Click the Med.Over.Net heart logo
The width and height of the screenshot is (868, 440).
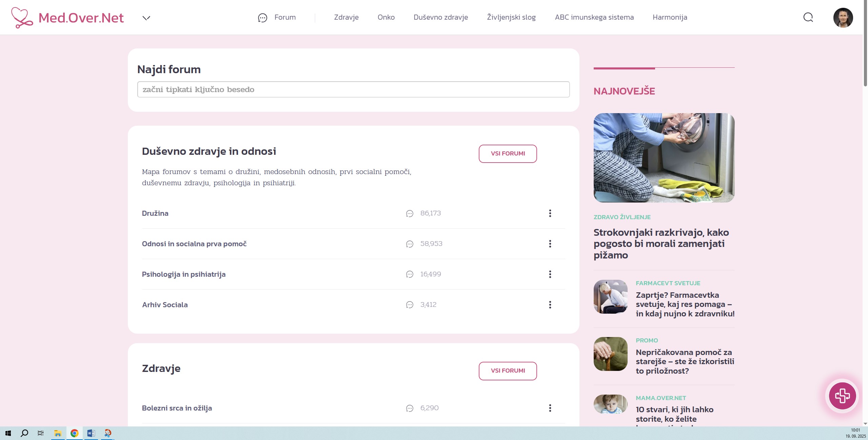pyautogui.click(x=22, y=17)
